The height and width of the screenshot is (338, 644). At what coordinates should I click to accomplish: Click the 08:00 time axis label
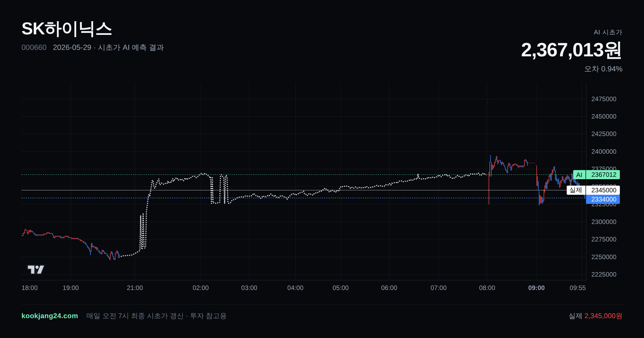tap(487, 288)
